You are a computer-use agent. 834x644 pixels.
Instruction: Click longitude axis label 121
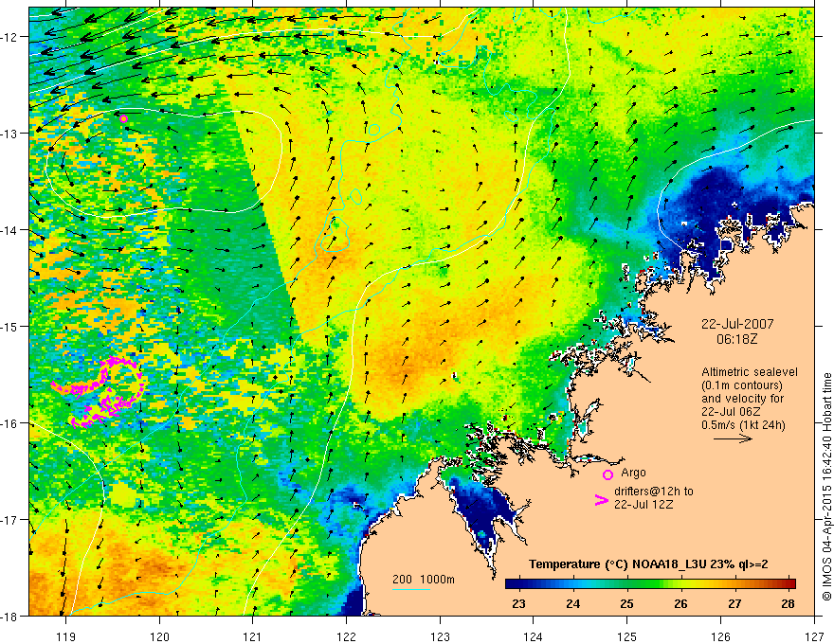[253, 636]
